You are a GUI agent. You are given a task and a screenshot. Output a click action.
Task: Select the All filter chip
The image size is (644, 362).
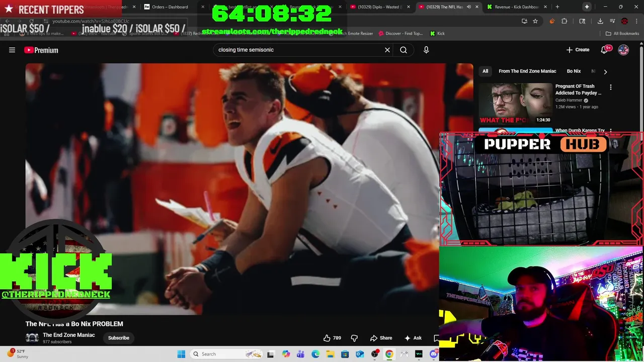485,71
